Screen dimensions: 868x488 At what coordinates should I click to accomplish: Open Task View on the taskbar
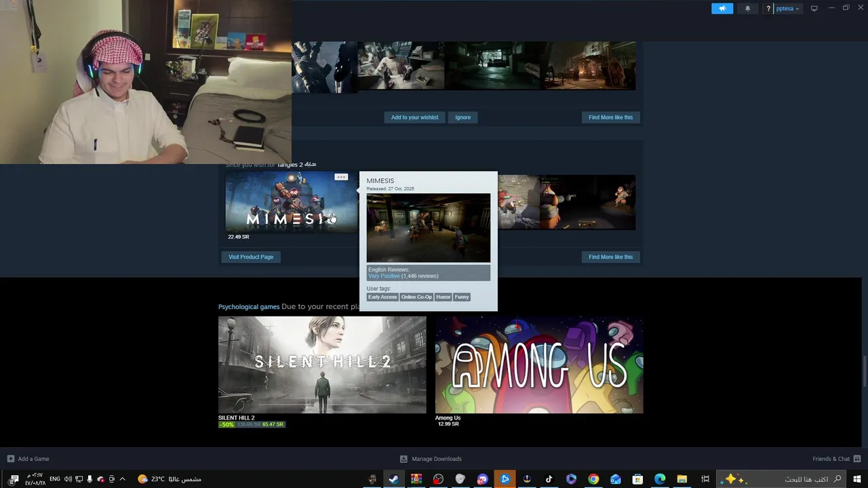705,479
